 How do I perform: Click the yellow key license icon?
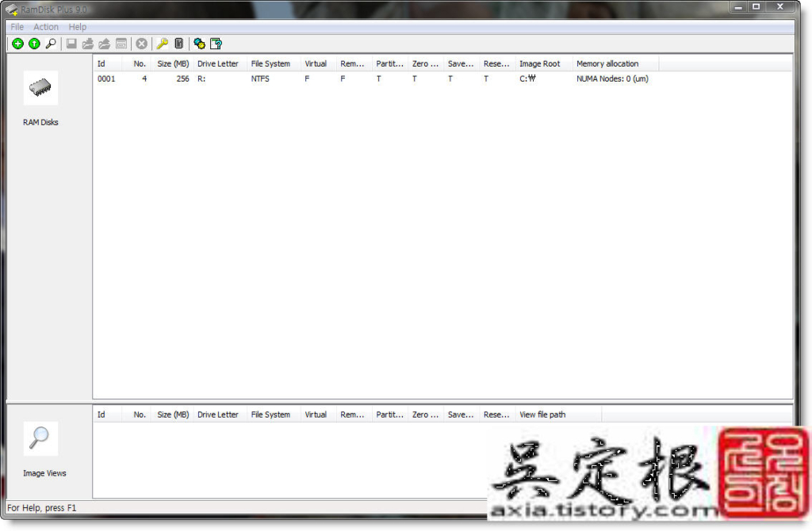[x=162, y=44]
